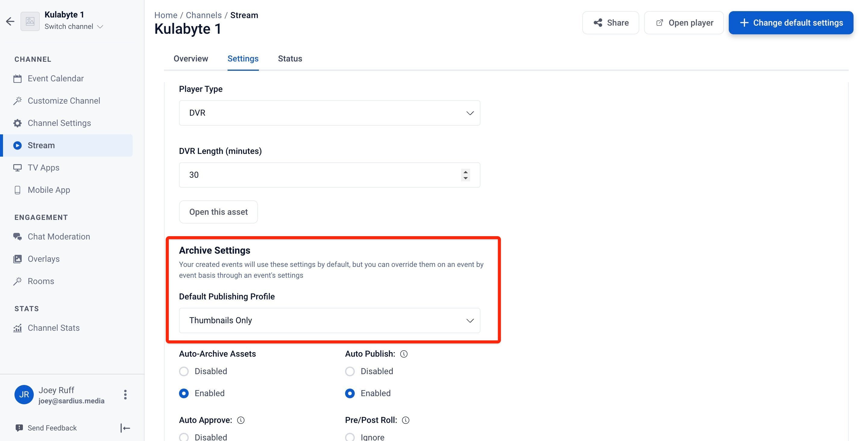This screenshot has height=441, width=868.
Task: Click the Open this asset button
Action: point(218,212)
